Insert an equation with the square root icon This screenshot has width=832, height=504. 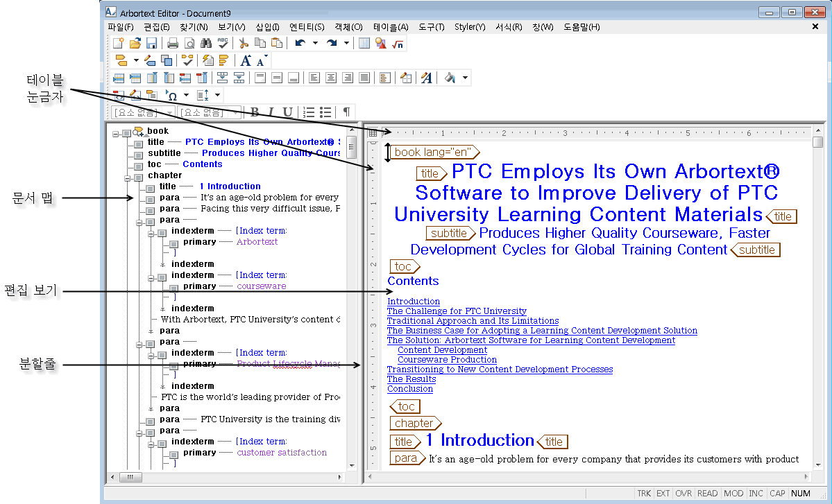point(398,44)
